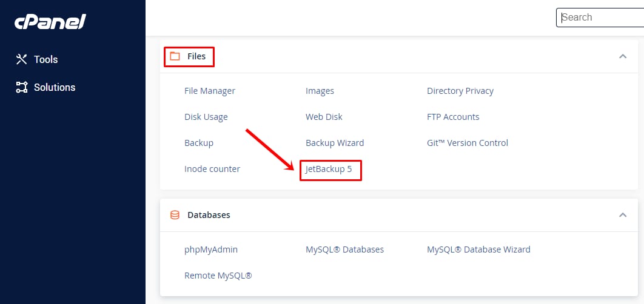Image resolution: width=644 pixels, height=304 pixels.
Task: Open FTP Accounts
Action: (453, 117)
